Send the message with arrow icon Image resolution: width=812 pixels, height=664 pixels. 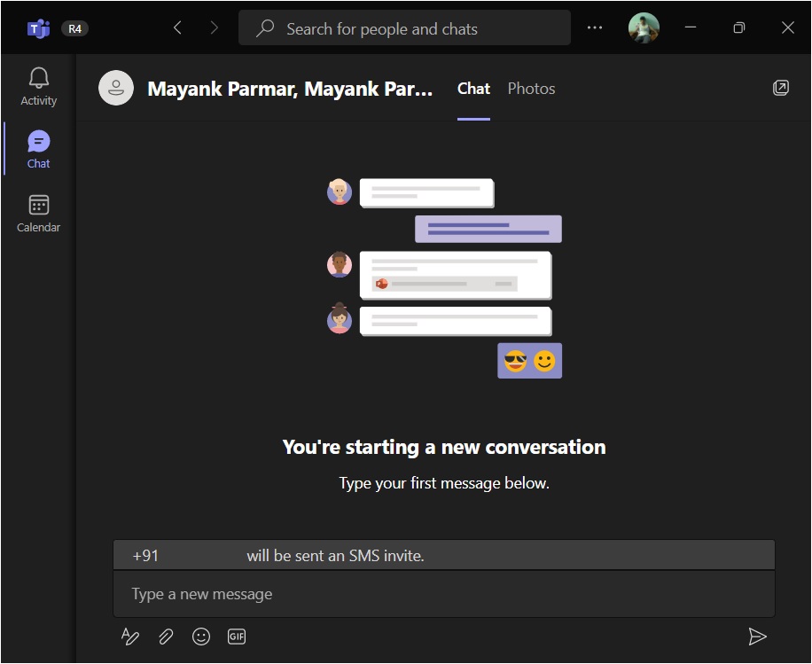[x=757, y=637]
